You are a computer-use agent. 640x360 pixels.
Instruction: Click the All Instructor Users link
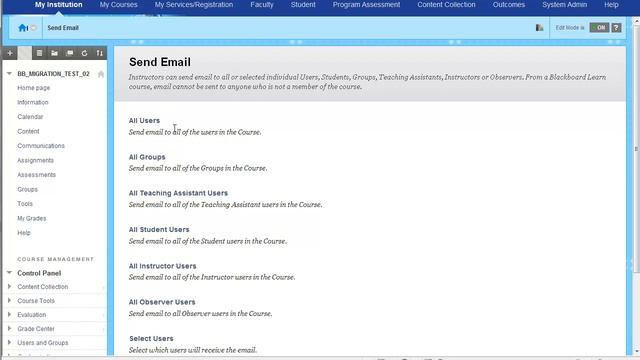162,266
